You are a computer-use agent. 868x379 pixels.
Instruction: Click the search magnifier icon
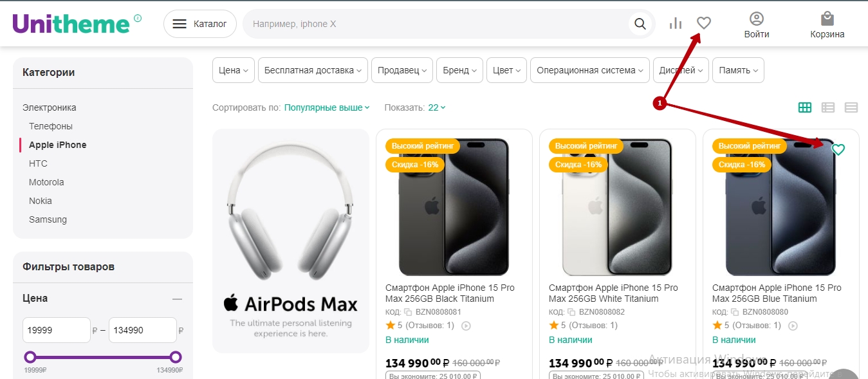click(640, 24)
